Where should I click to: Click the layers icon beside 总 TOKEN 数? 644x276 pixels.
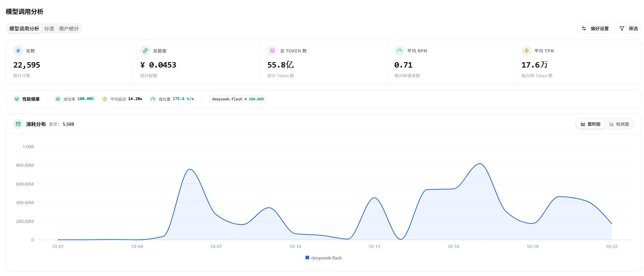coord(272,51)
